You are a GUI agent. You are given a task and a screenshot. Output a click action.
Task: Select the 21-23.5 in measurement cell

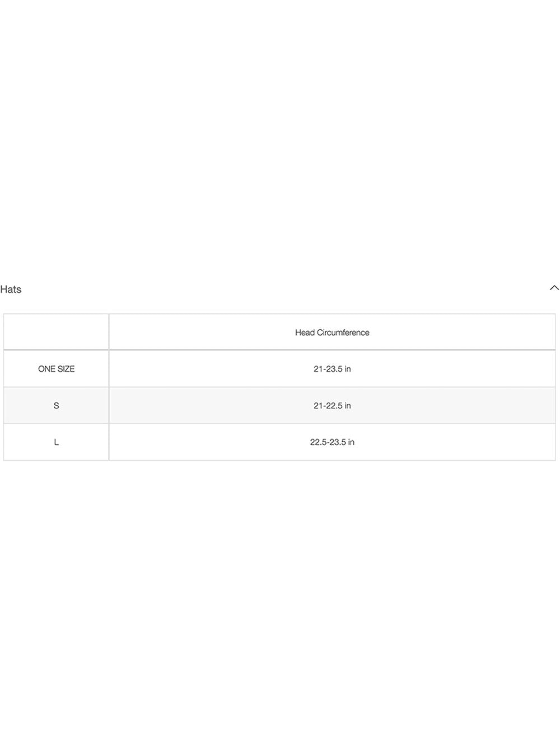click(x=332, y=369)
